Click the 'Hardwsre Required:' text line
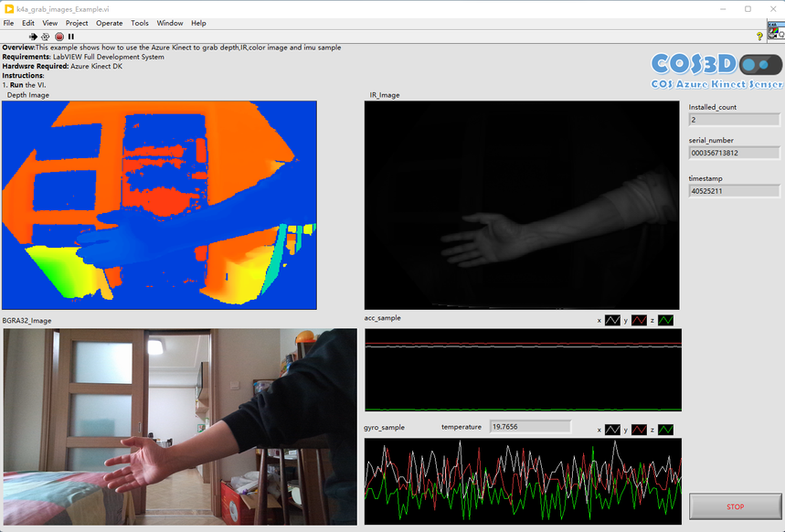The height and width of the screenshot is (532, 785). (62, 66)
